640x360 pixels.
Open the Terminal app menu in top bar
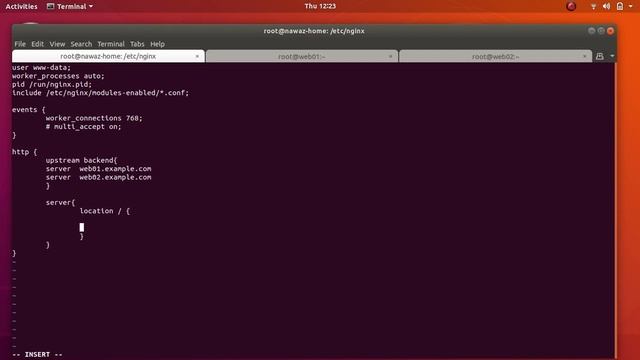point(70,7)
